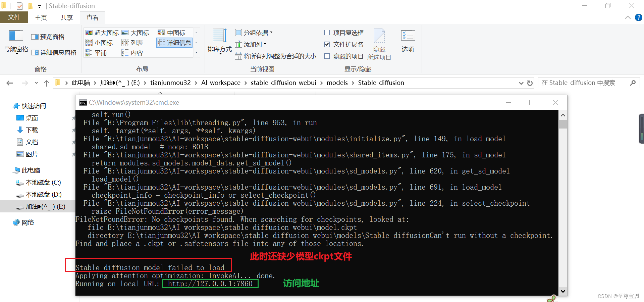Open the 导航窗格 dropdown
The image size is (644, 302).
tap(16, 42)
